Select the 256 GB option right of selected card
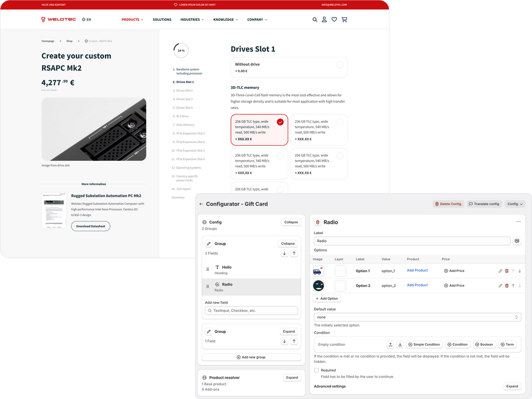The height and width of the screenshot is (399, 532). (319, 130)
